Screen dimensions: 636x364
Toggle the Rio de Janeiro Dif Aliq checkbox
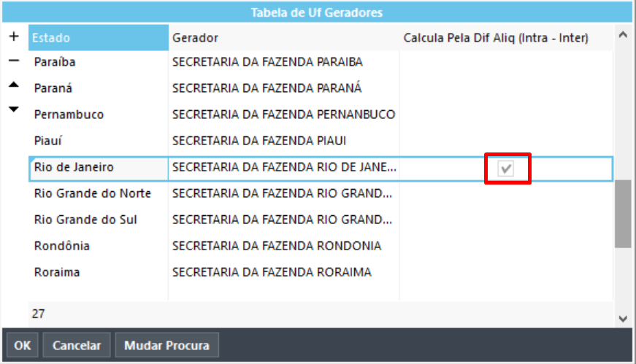[x=506, y=169]
